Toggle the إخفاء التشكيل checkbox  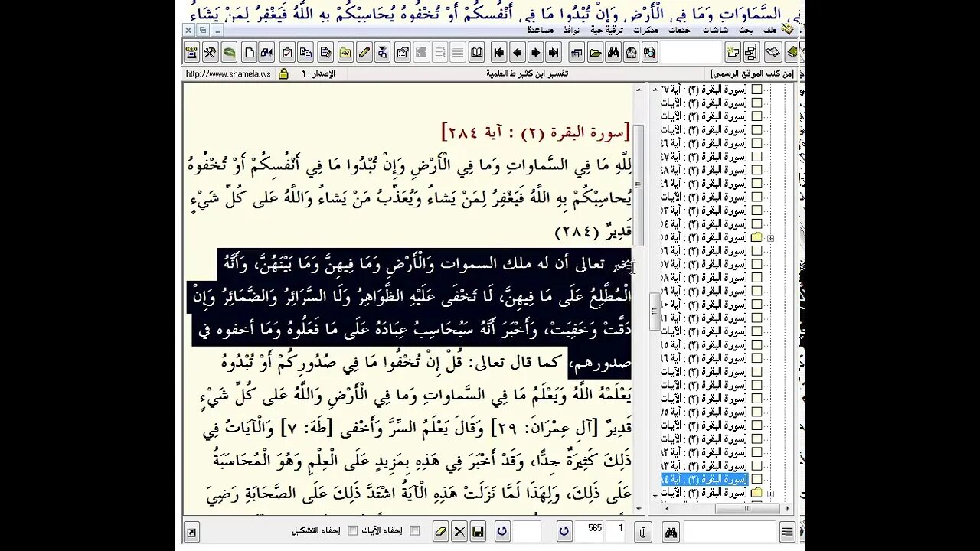353,530
